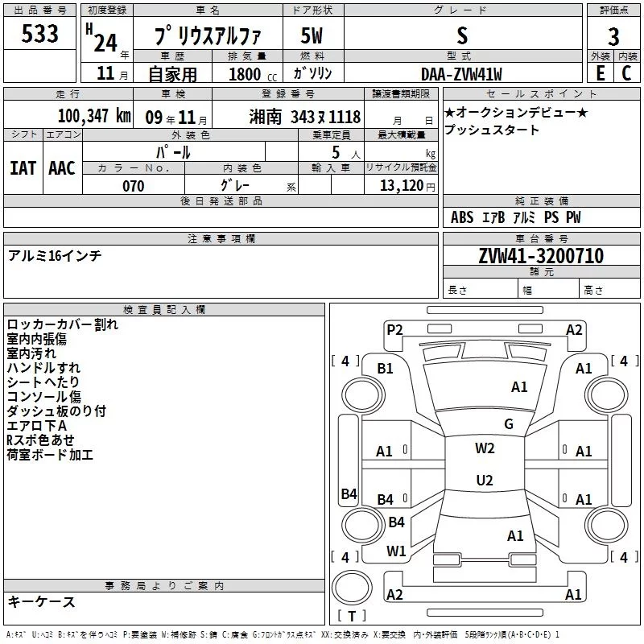The image size is (644, 644).
Task: Click the P2 damage mark on diagram
Action: 394,330
